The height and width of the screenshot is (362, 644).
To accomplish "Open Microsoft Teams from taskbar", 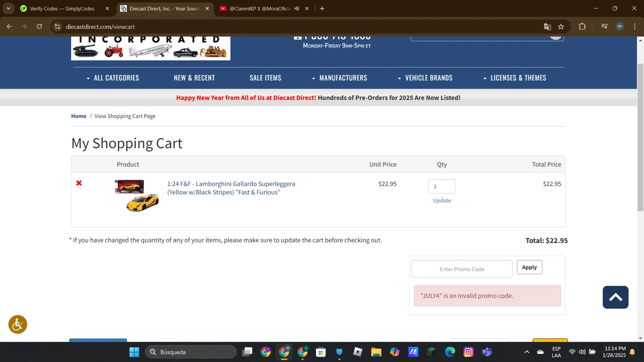I will pos(487,352).
